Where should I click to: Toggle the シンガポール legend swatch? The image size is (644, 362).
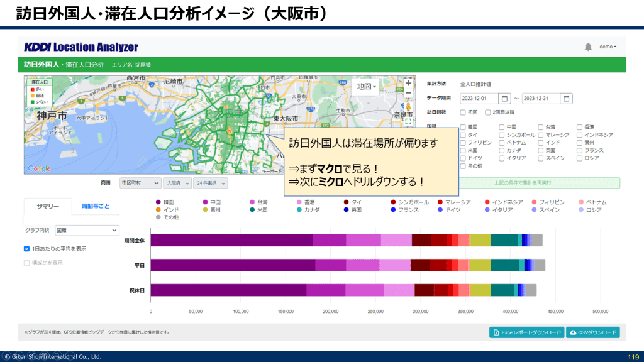pos(393,202)
